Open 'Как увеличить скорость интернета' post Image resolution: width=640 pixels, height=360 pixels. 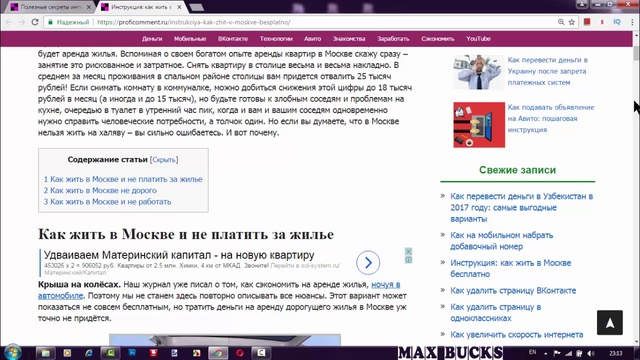516,335
